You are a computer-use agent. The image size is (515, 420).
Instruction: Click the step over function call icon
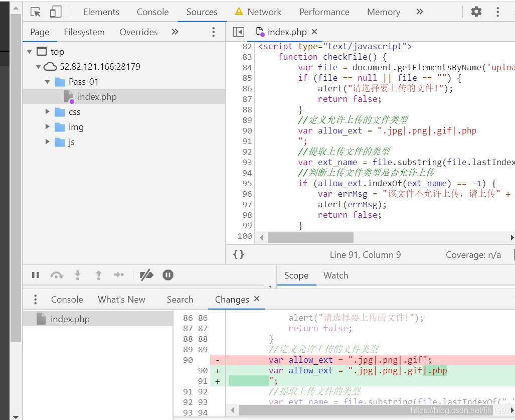[57, 275]
